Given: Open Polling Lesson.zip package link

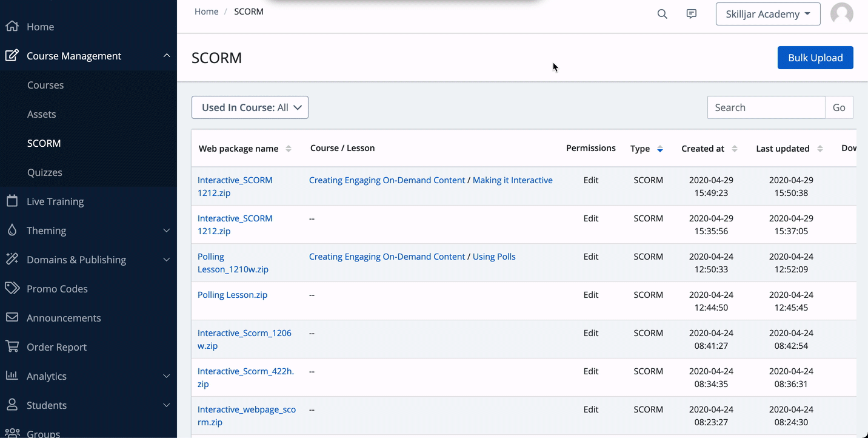Looking at the screenshot, I should point(232,295).
